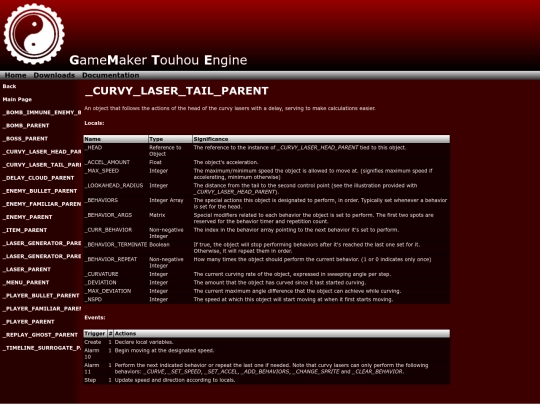Viewport: 540px width, 405px height.
Task: Click 'Begin moving at the designated speed.' text
Action: pyautogui.click(x=164, y=351)
